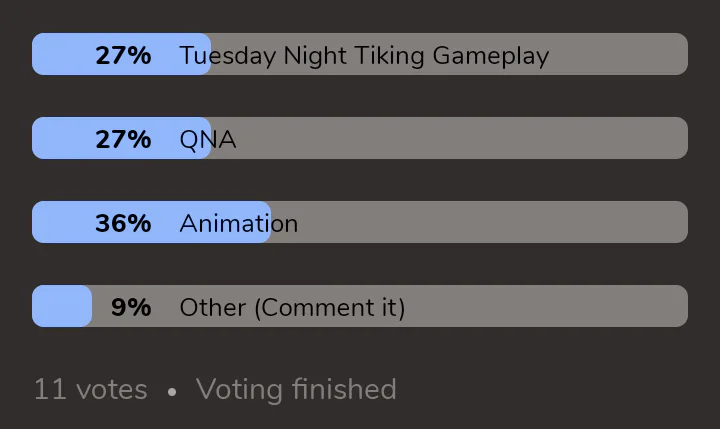The image size is (720, 429).
Task: Click the blue fill left of Tuesday Night's 27%
Action: tap(63, 54)
